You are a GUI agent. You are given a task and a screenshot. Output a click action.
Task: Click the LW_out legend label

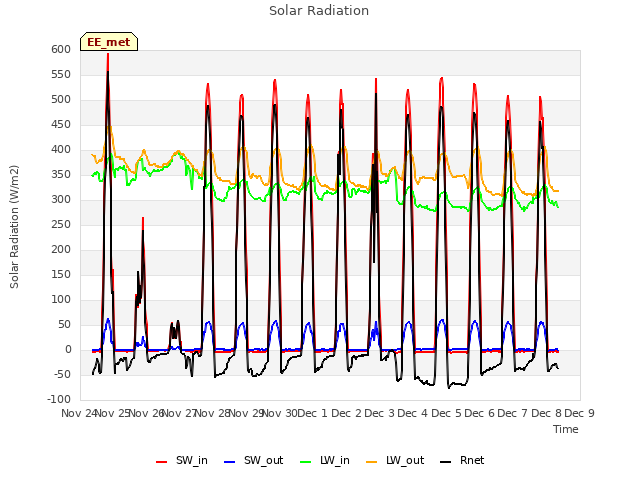point(405,460)
